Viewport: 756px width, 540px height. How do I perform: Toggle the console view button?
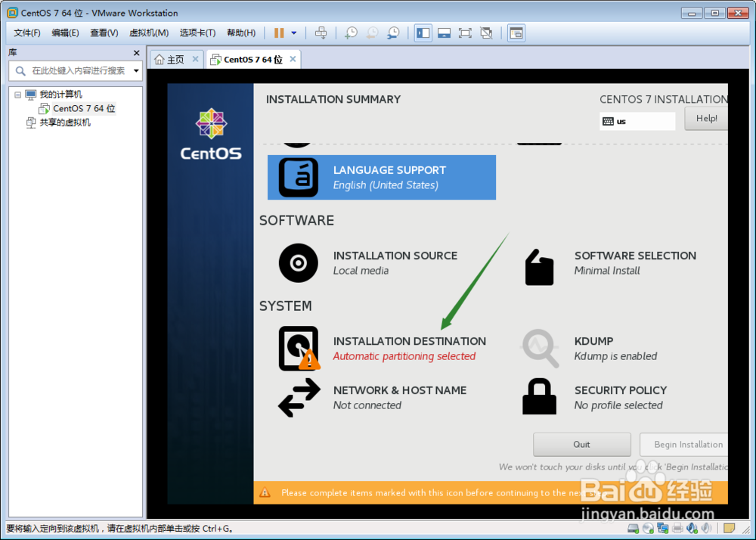tap(516, 33)
